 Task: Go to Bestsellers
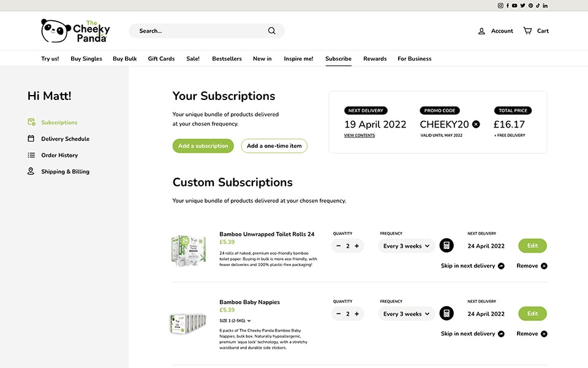click(227, 59)
